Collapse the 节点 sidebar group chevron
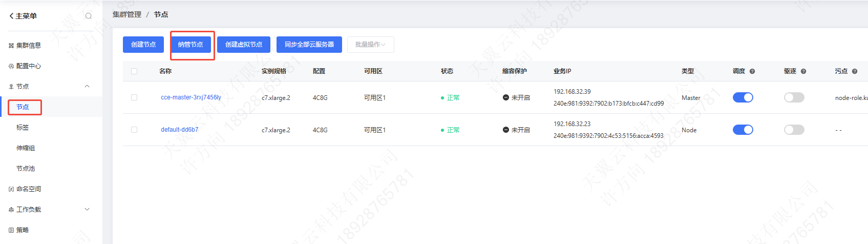868x244 pixels. point(87,86)
